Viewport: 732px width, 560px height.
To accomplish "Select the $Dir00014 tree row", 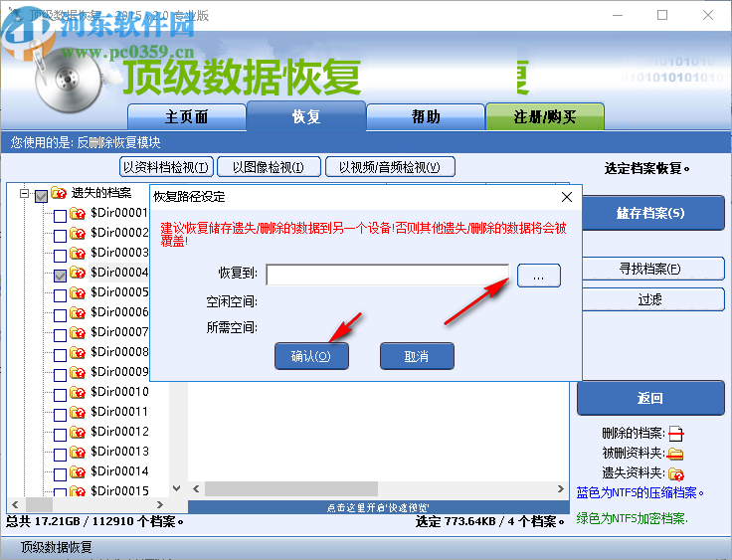I will [120, 471].
